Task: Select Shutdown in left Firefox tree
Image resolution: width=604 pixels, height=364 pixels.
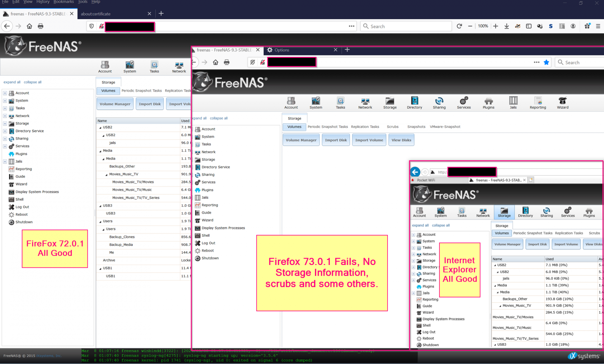Action: pyautogui.click(x=20, y=222)
